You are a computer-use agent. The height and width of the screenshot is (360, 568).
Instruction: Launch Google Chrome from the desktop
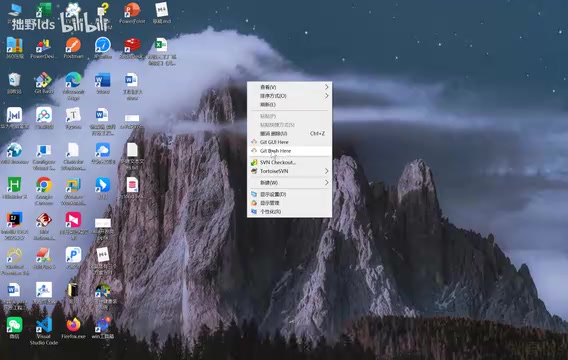click(44, 191)
